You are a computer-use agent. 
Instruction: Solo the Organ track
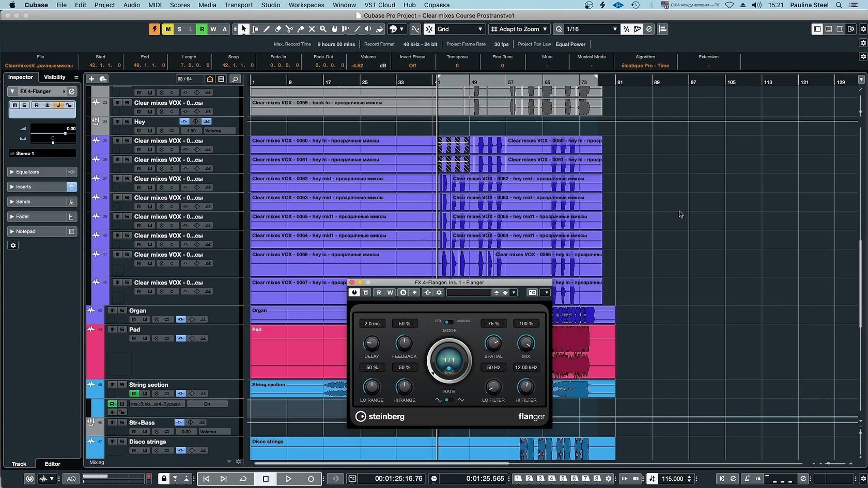coord(122,310)
